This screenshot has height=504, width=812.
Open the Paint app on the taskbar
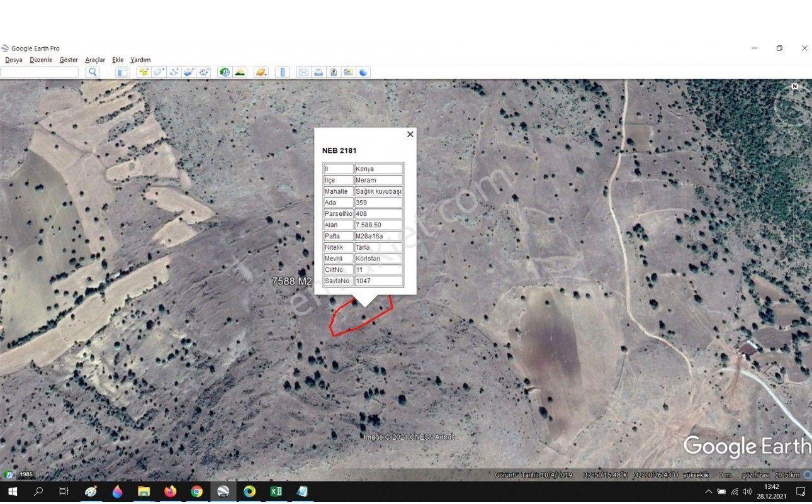[91, 491]
